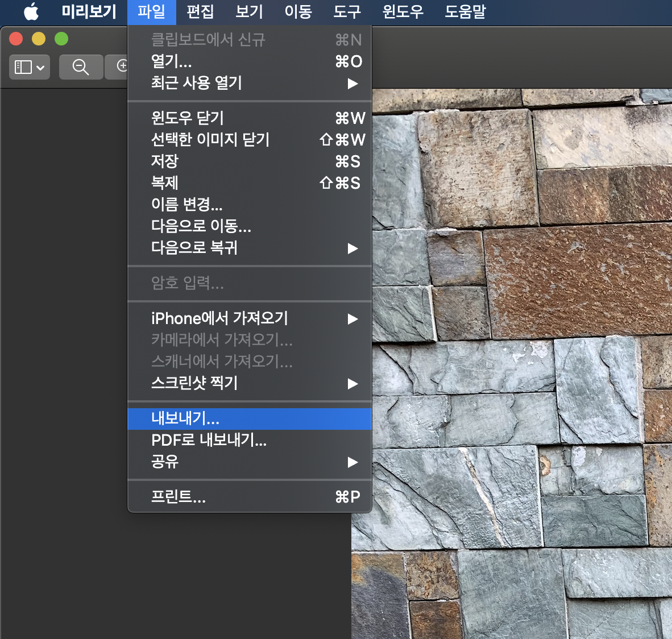This screenshot has height=639, width=672.
Task: Open the 윈도우 menu
Action: (403, 11)
